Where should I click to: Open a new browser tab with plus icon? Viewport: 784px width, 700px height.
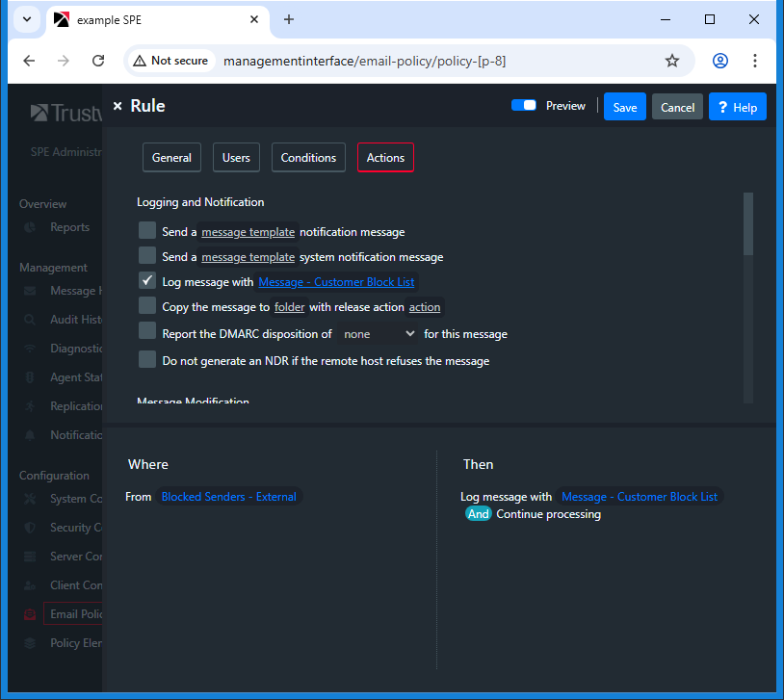[x=289, y=19]
